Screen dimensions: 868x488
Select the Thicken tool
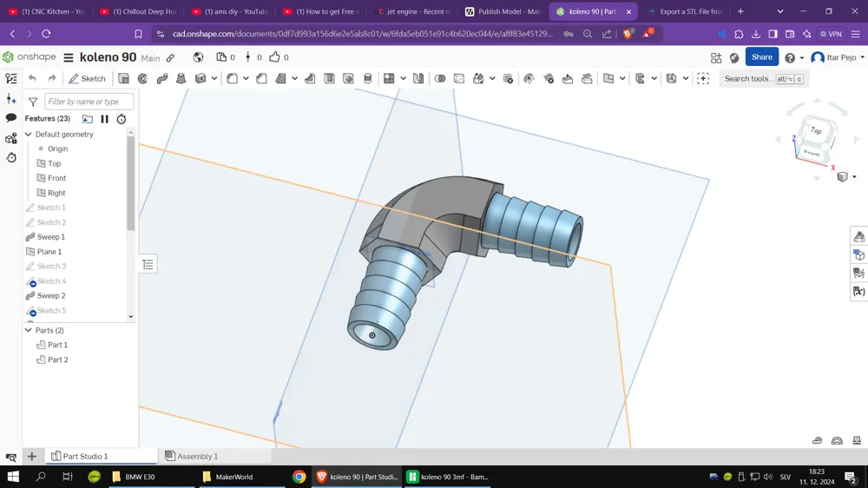[x=201, y=79]
